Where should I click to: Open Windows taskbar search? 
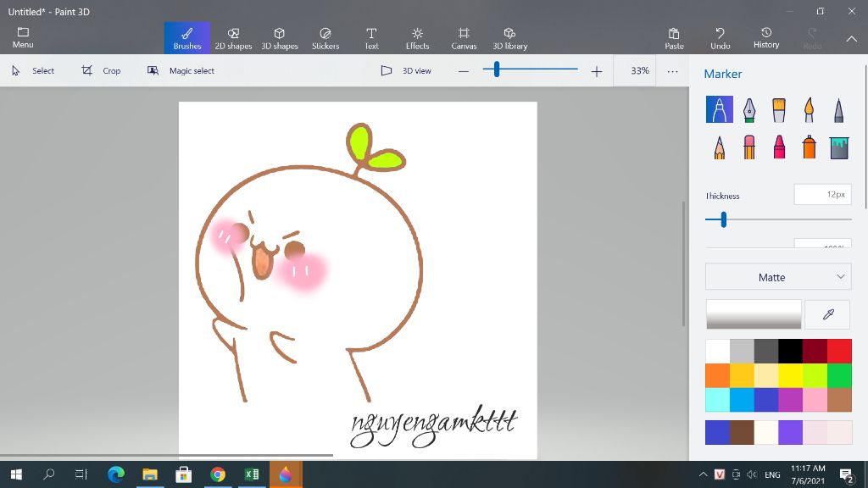48,474
